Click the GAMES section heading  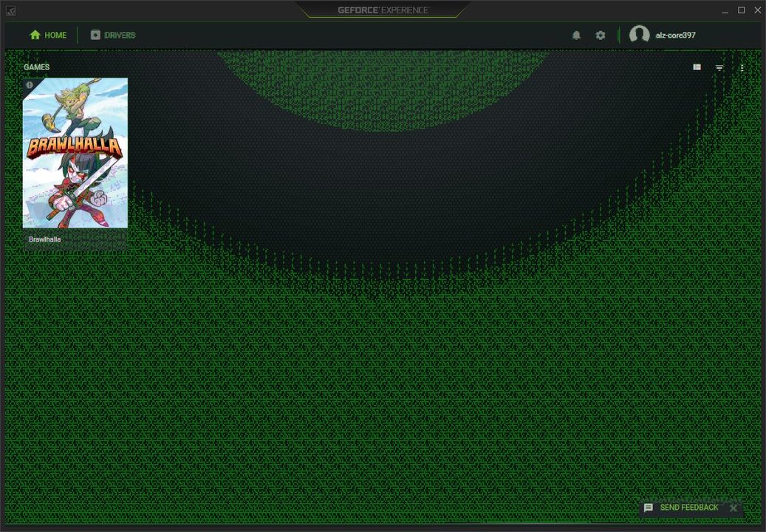37,67
